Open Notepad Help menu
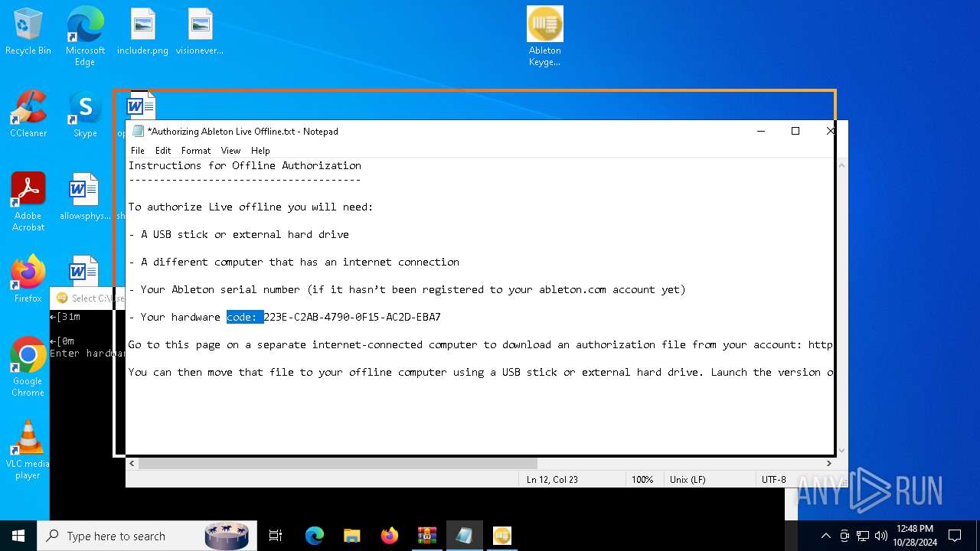 point(260,151)
